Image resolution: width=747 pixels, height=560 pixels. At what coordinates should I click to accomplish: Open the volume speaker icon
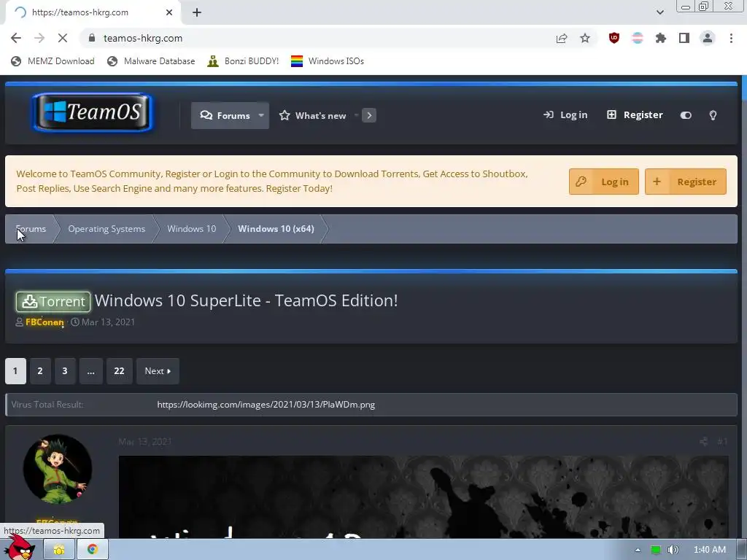tap(673, 550)
